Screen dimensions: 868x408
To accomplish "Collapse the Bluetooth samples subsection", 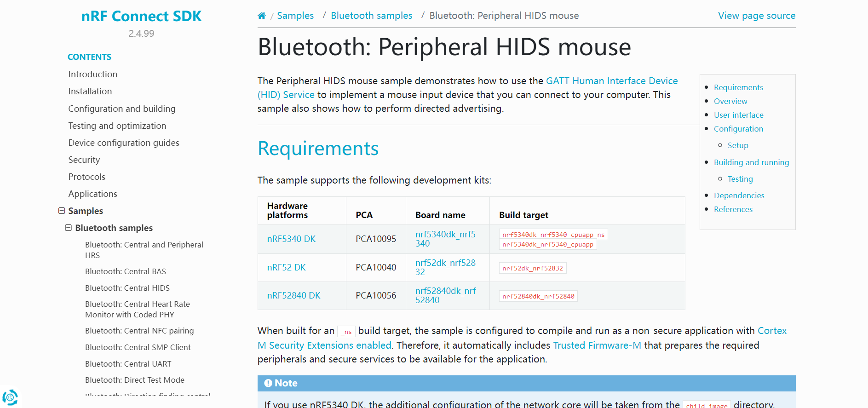I will tap(69, 228).
